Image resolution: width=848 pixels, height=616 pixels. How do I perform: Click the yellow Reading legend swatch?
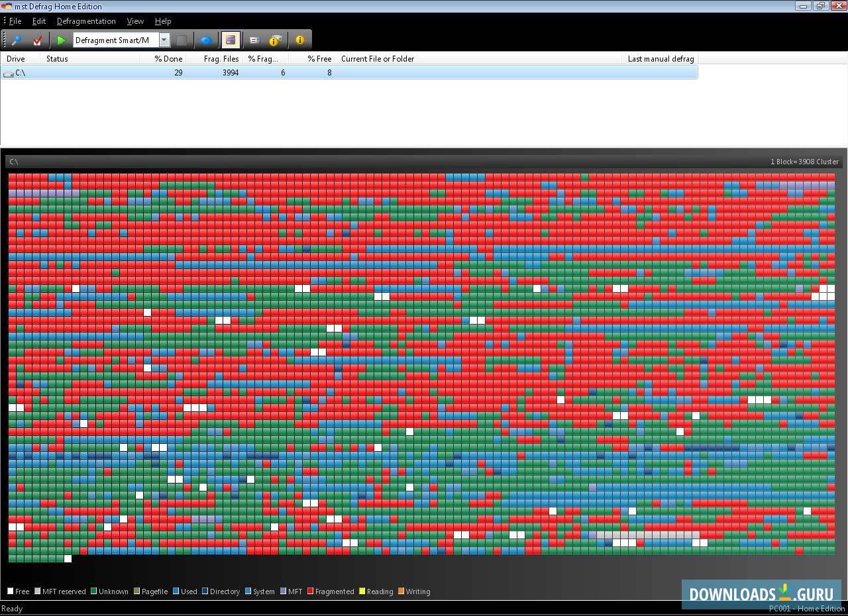(362, 591)
